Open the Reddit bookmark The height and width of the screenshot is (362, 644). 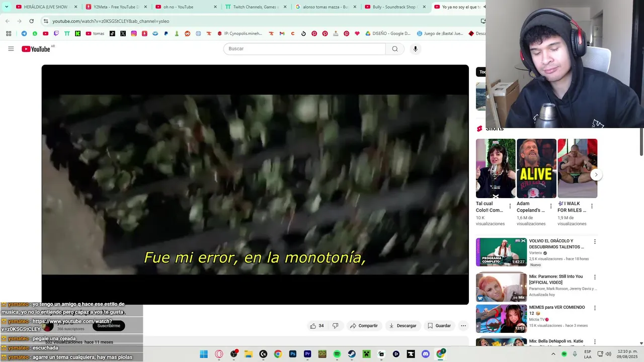point(188,34)
